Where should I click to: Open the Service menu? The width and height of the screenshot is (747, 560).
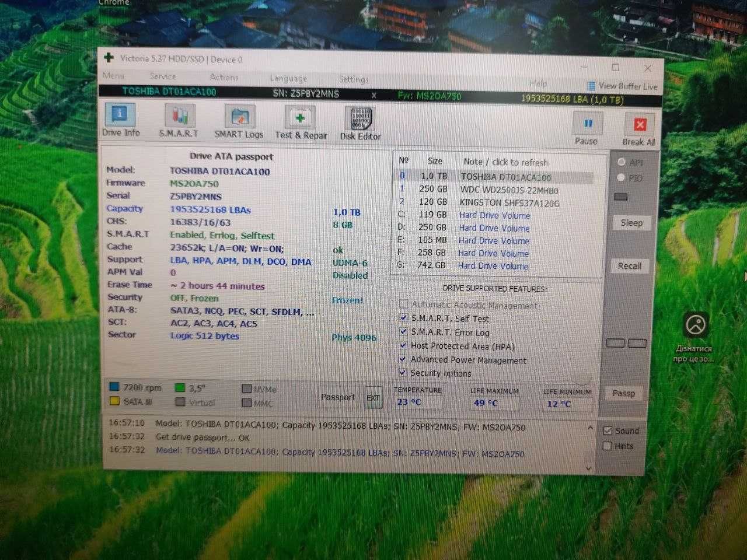pyautogui.click(x=163, y=76)
